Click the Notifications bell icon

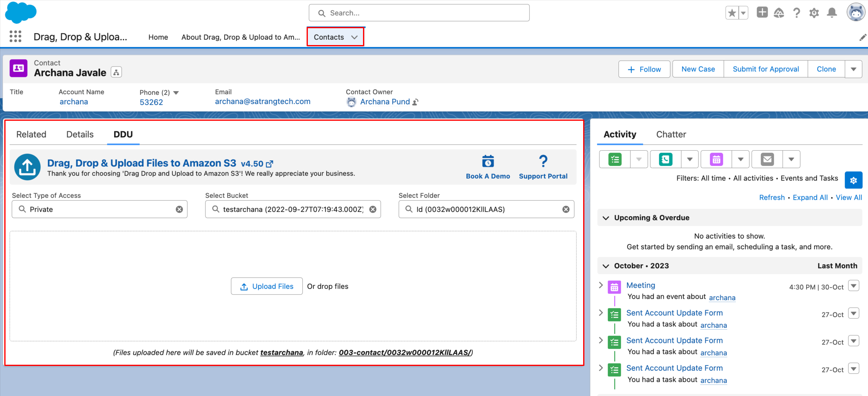(x=832, y=13)
